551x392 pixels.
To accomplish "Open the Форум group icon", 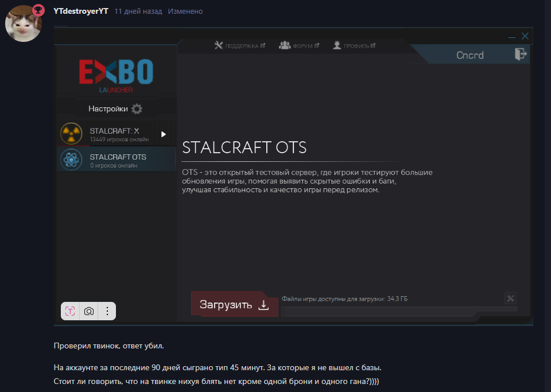I will point(285,45).
